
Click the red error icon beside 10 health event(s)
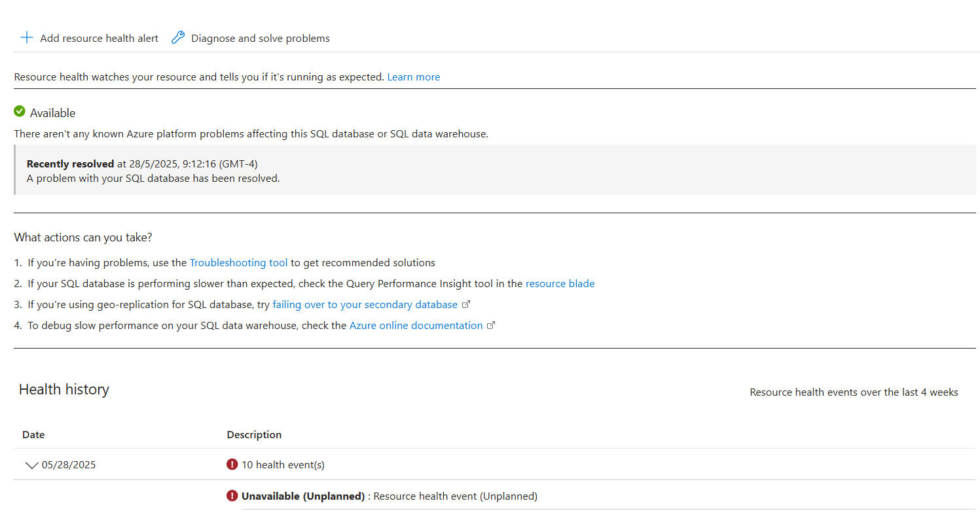(232, 464)
